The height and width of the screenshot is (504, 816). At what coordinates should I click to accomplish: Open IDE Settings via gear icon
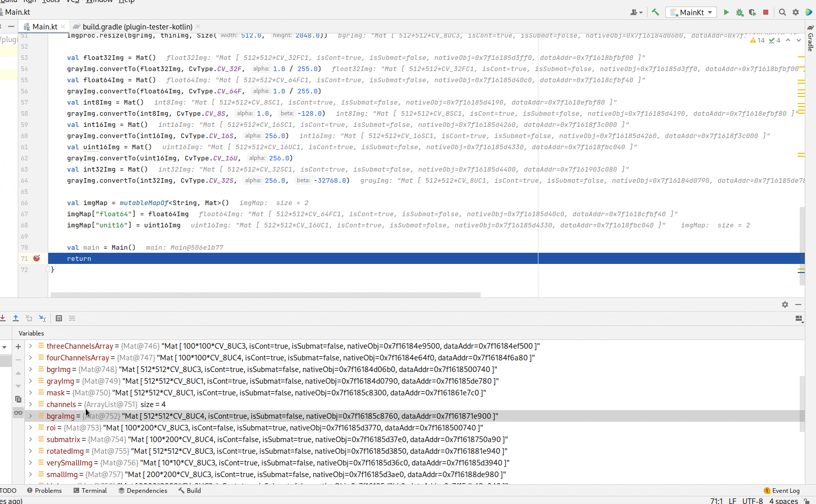pos(795,12)
